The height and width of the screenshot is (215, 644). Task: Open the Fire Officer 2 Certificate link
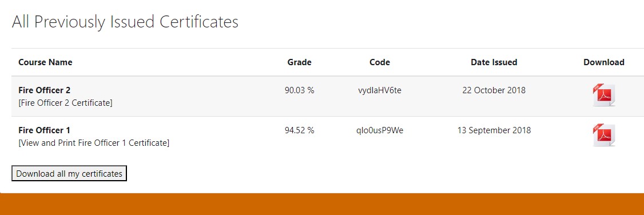tap(65, 102)
